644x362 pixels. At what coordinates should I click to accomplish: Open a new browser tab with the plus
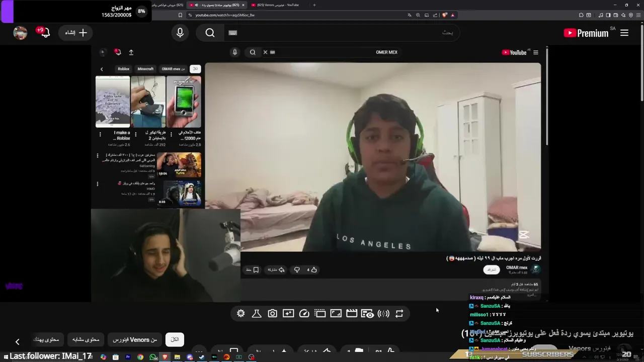coord(314,5)
